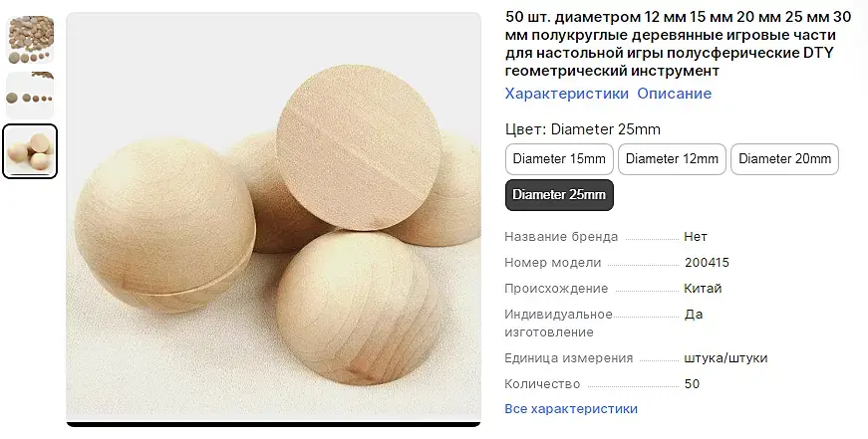
Task: Open the Характеристики link
Action: (567, 94)
